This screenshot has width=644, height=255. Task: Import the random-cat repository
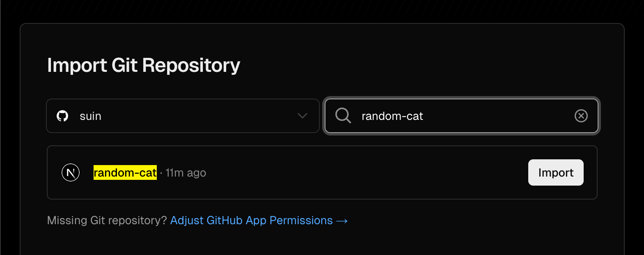point(555,172)
